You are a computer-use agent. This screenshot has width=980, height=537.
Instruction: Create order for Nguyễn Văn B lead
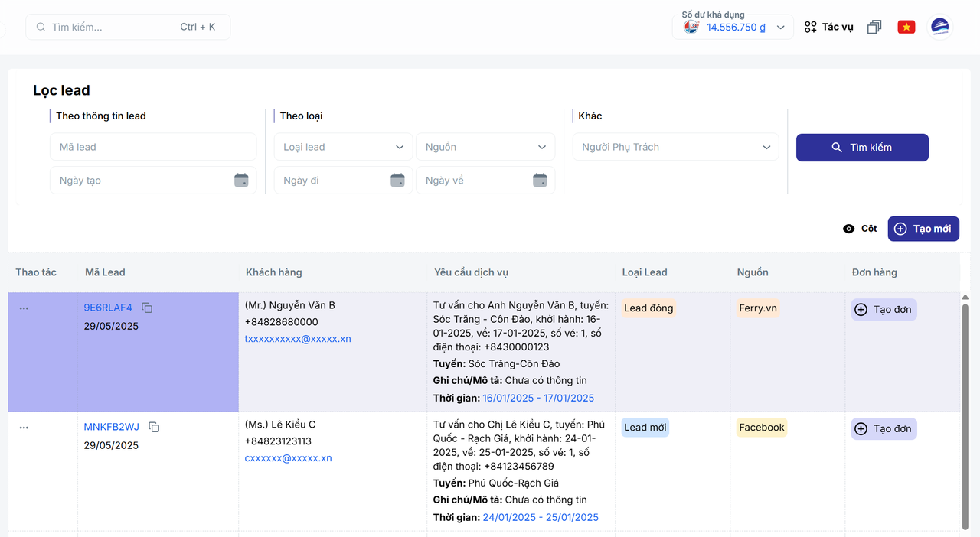pos(884,310)
